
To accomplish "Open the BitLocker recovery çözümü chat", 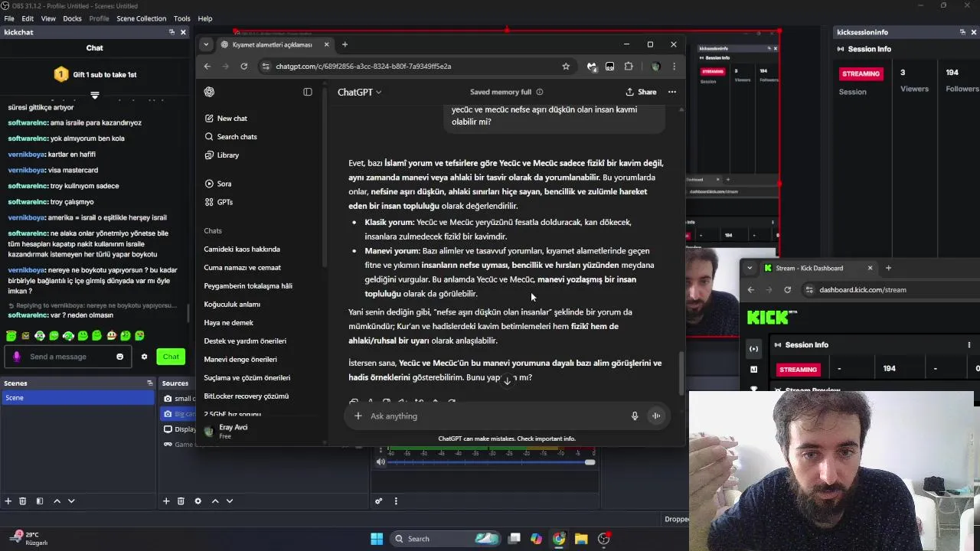I will click(247, 396).
